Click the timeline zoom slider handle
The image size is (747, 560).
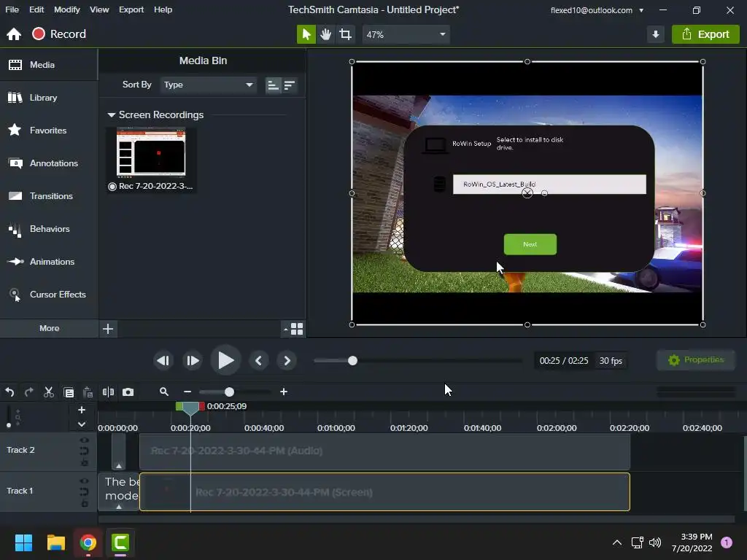(x=229, y=392)
